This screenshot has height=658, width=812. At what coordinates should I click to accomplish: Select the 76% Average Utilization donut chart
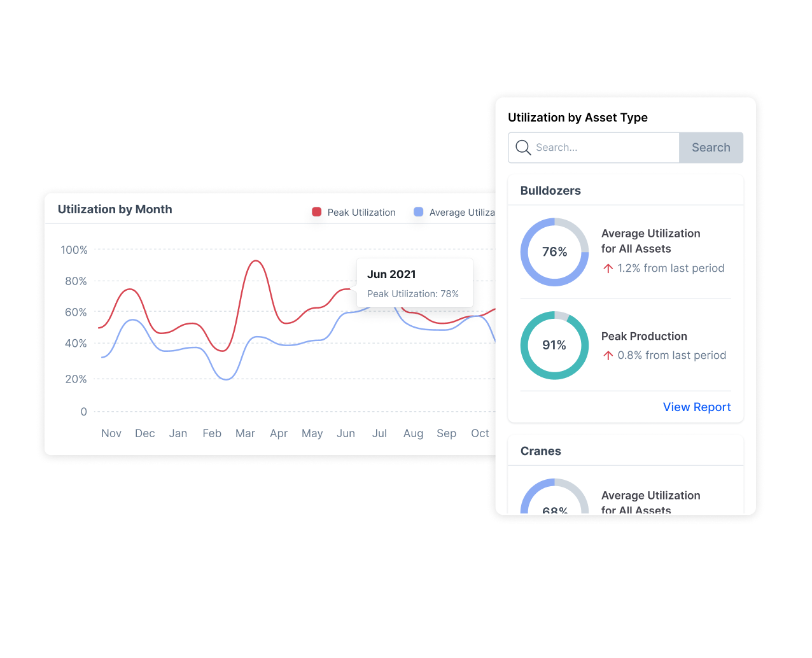pyautogui.click(x=554, y=252)
